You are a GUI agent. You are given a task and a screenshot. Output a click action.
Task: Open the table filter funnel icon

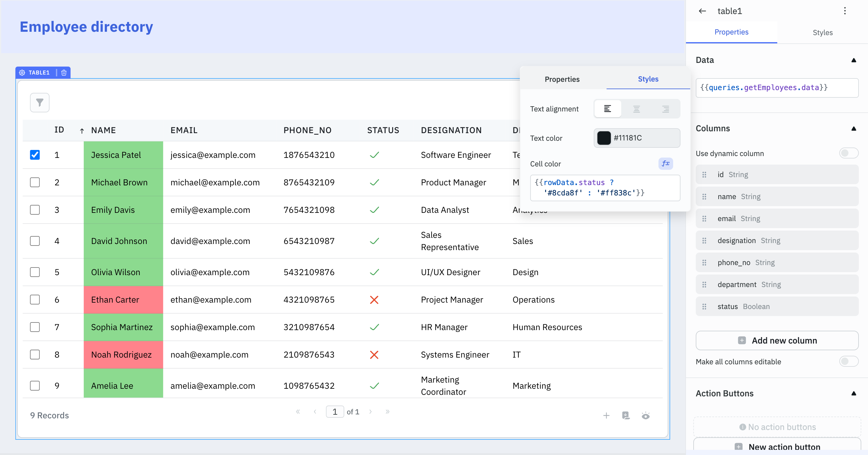[40, 102]
